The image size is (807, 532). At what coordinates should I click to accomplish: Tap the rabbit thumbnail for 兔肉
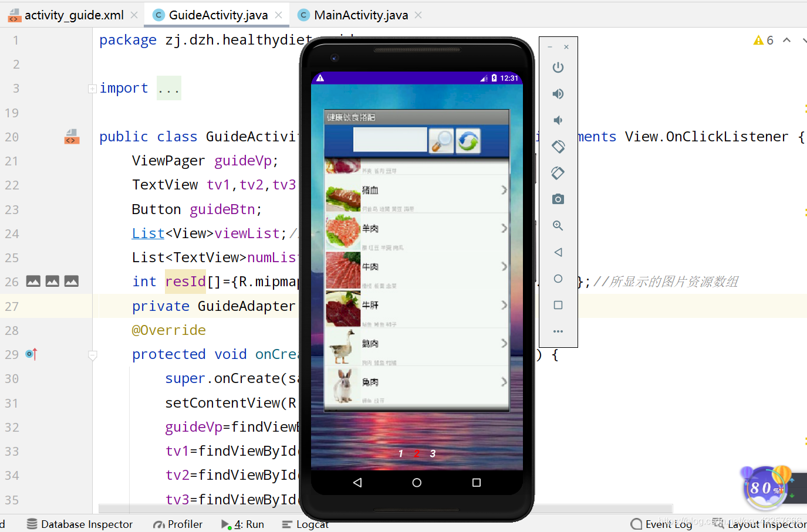[x=343, y=385]
